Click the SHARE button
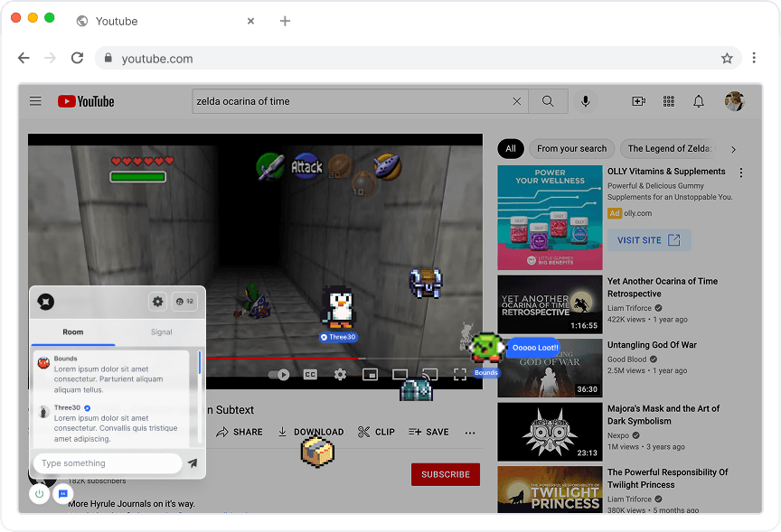The height and width of the screenshot is (532, 781). [239, 432]
